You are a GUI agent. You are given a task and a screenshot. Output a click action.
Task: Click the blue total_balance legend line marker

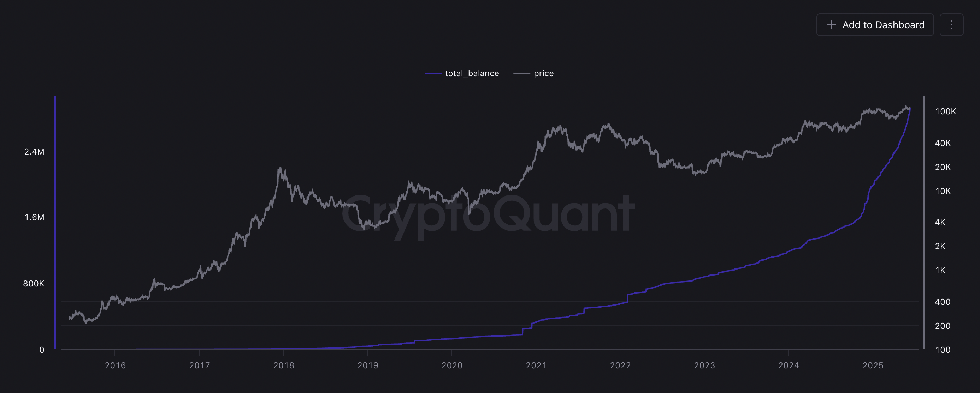[x=433, y=73]
